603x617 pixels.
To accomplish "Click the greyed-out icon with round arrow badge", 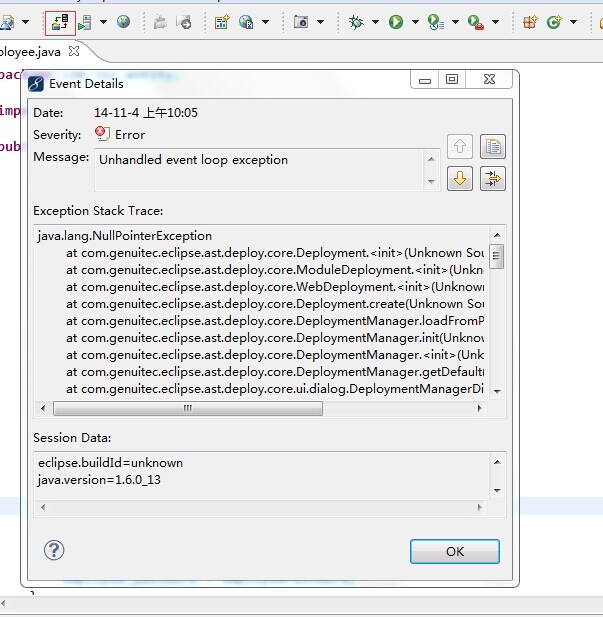I will 184,22.
